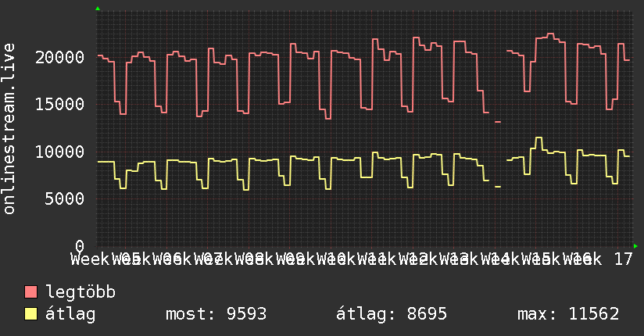
Task: Select the legtöbb legend label
Action: pyautogui.click(x=80, y=292)
